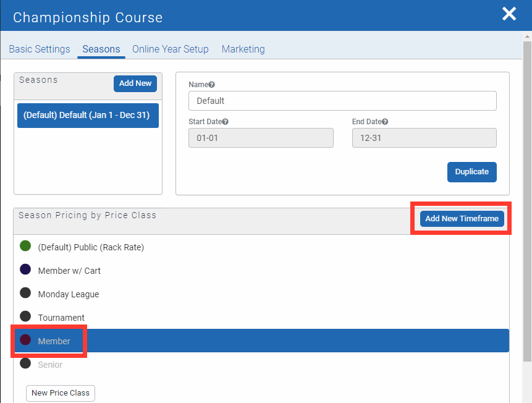Open the Online Year Setup tab

[170, 49]
